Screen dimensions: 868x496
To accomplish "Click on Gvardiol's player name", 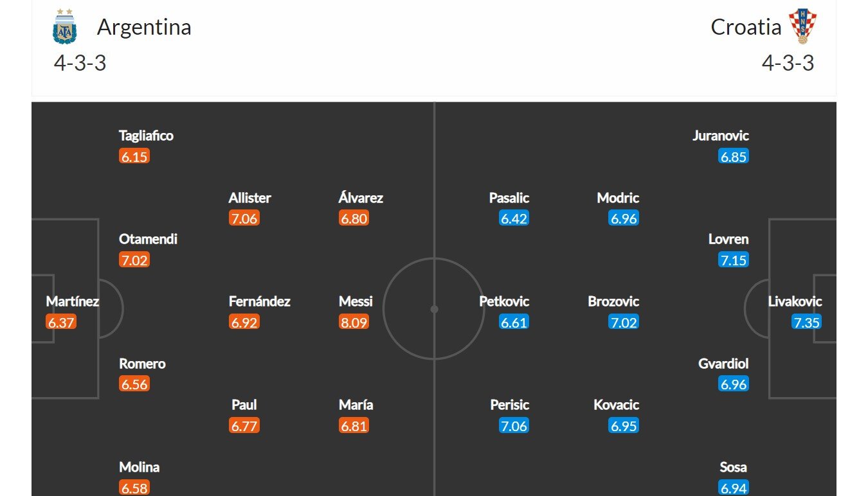I will [723, 364].
